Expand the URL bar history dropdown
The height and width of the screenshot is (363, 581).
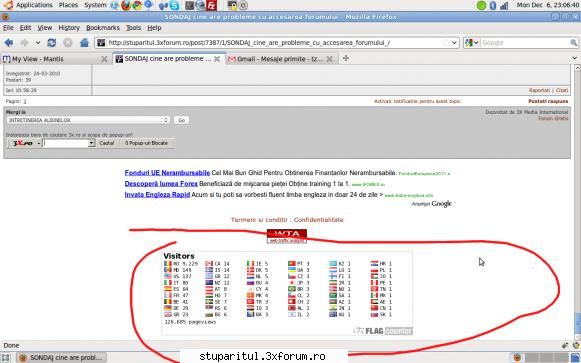(454, 43)
